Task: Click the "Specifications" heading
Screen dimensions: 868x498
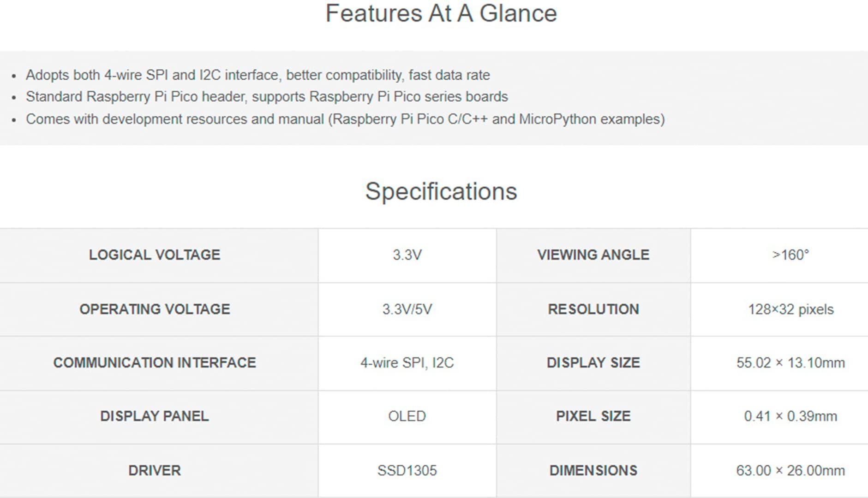Action: click(441, 191)
